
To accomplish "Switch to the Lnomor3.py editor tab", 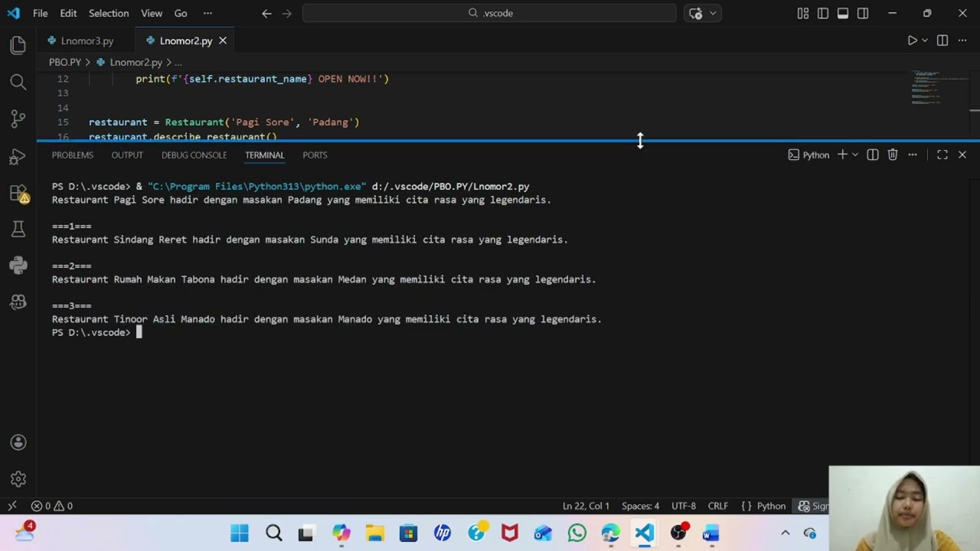I will (87, 41).
